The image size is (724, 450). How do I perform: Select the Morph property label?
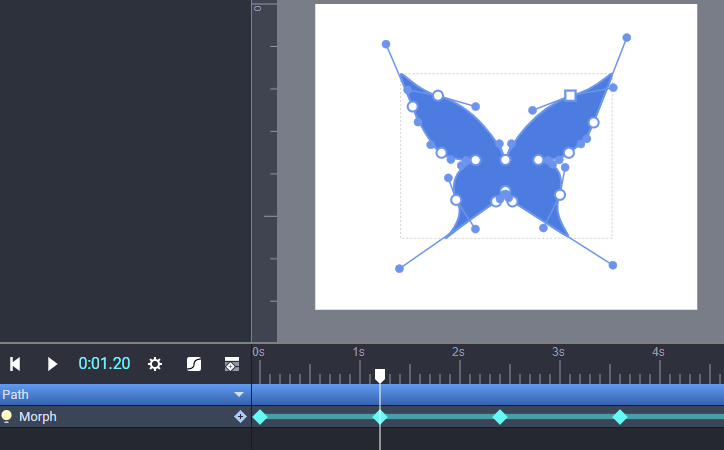point(38,417)
